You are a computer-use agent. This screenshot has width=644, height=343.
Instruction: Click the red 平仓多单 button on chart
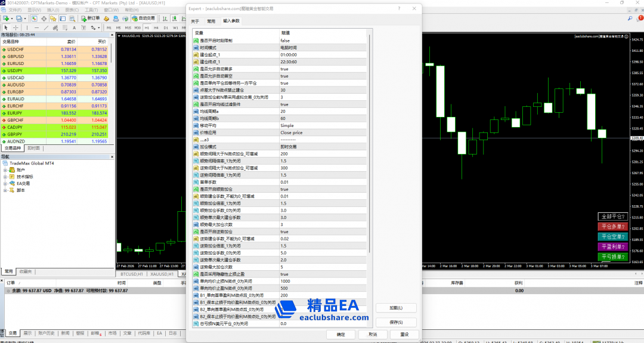614,227
